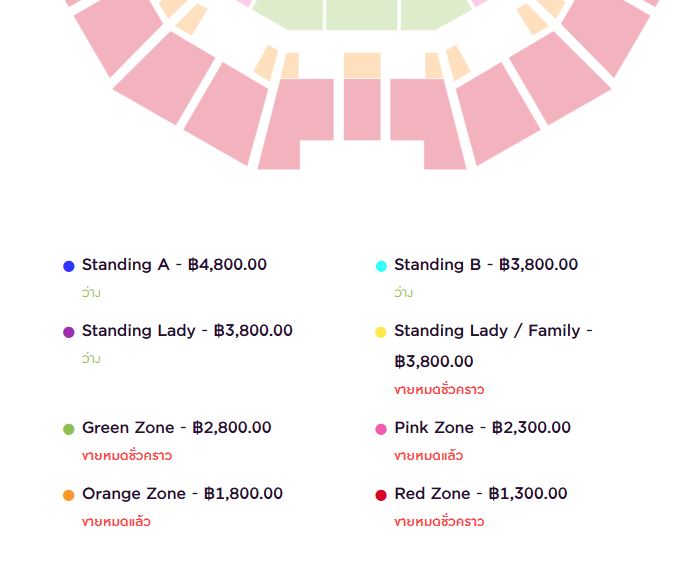Pick Pink Zone - ฿2,300.00 label

point(482,428)
